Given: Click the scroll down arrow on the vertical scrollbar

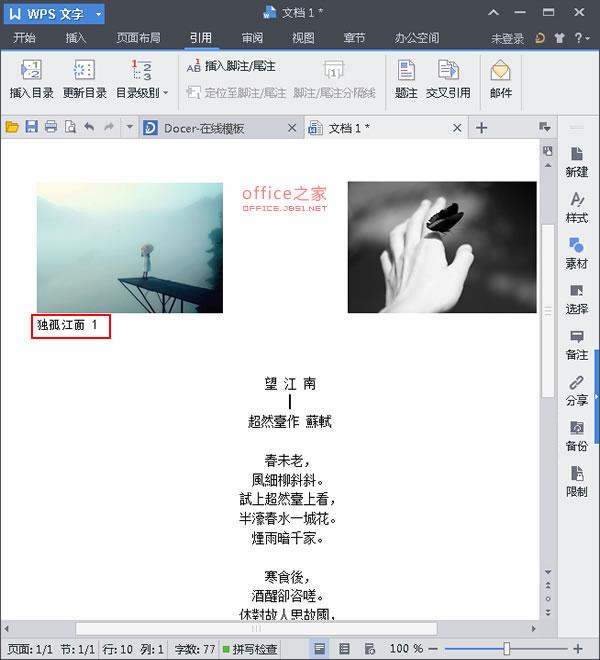Looking at the screenshot, I should [x=548, y=572].
